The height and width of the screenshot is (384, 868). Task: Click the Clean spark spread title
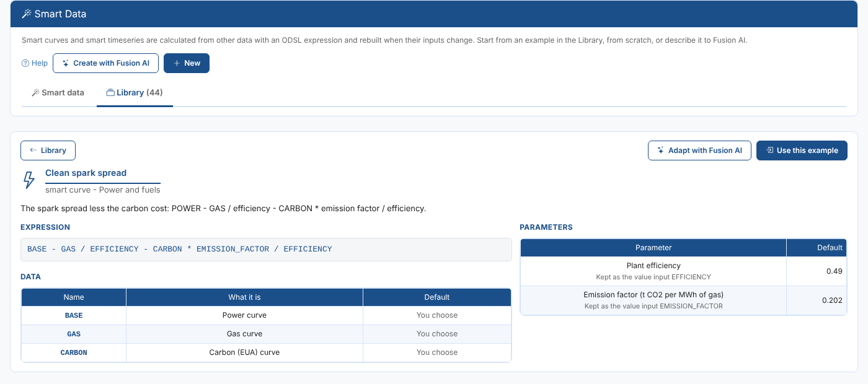86,173
